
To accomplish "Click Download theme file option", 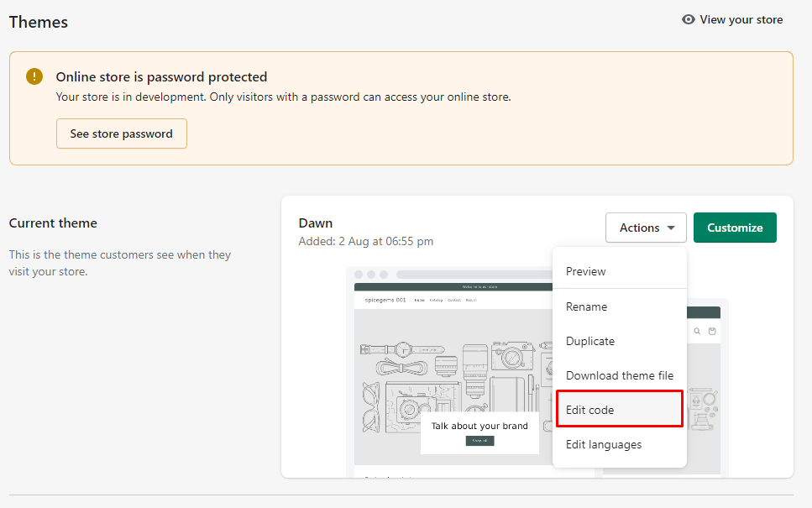I will pos(619,375).
